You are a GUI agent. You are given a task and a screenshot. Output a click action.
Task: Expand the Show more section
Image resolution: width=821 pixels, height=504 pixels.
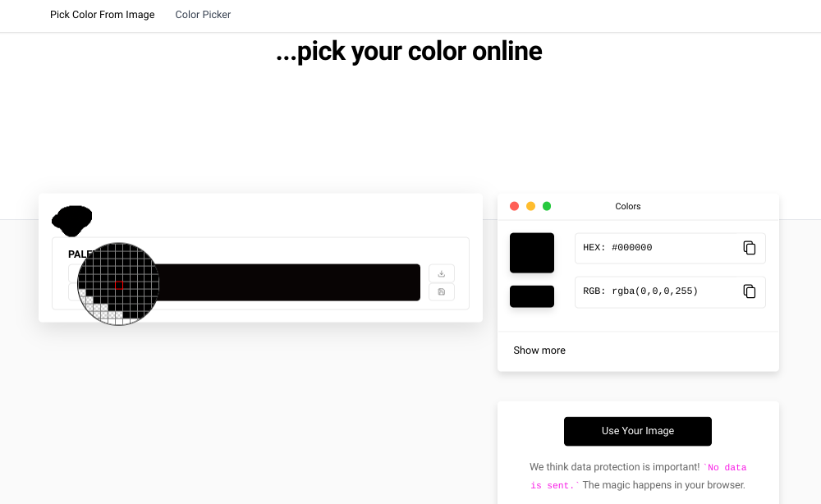click(539, 351)
